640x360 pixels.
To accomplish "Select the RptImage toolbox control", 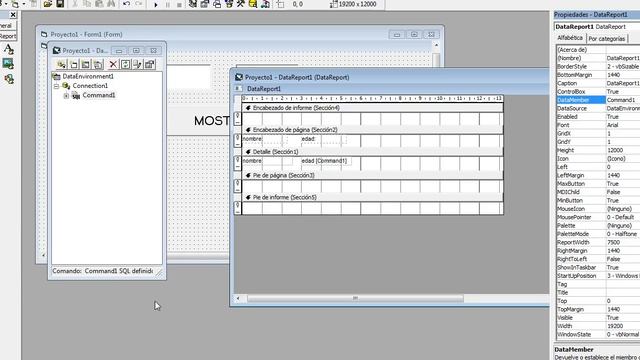I will tap(8, 64).
